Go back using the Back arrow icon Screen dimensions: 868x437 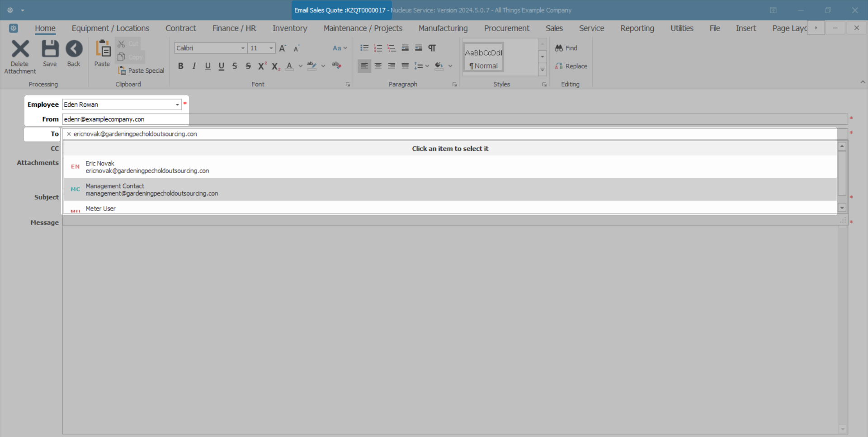click(x=74, y=49)
